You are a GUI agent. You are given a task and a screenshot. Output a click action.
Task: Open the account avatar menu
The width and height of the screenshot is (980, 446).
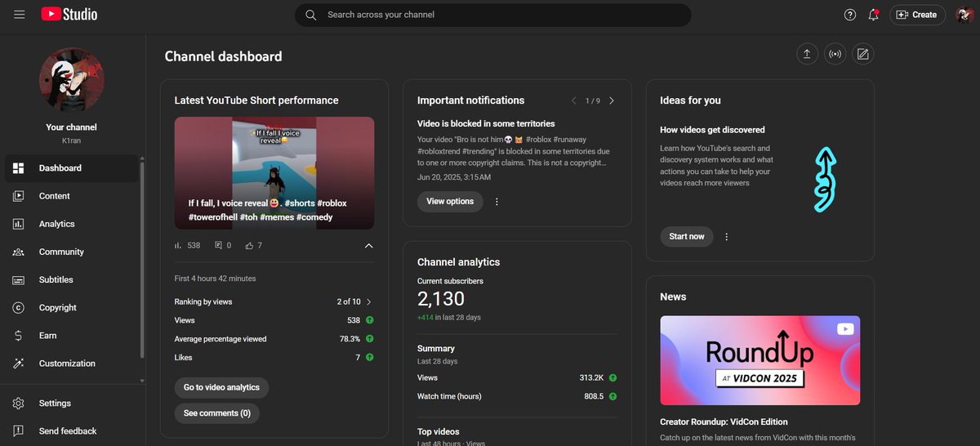(x=964, y=15)
